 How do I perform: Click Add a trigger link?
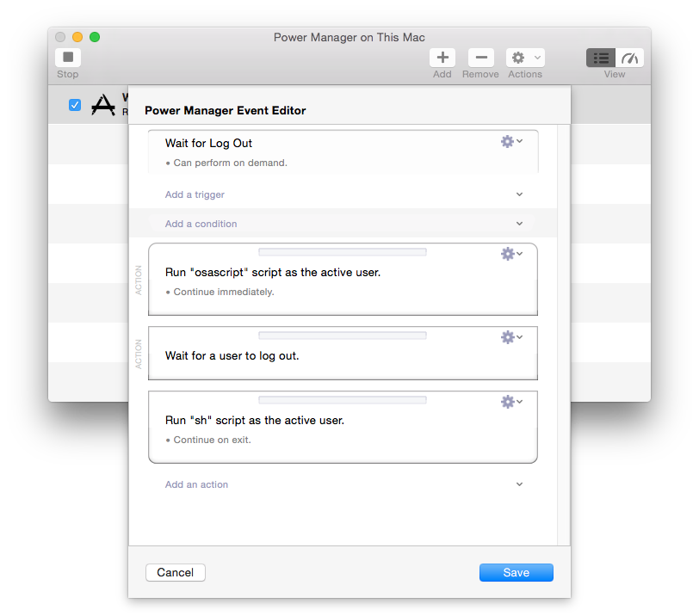[195, 194]
